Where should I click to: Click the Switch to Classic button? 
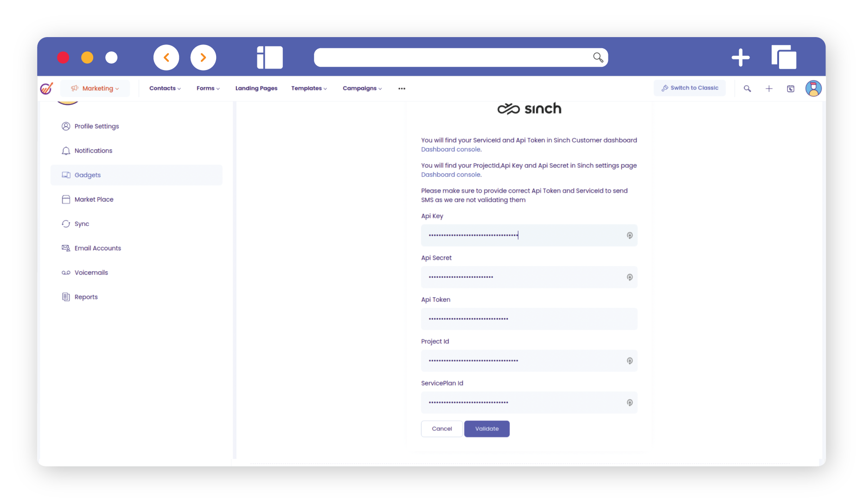pos(690,88)
